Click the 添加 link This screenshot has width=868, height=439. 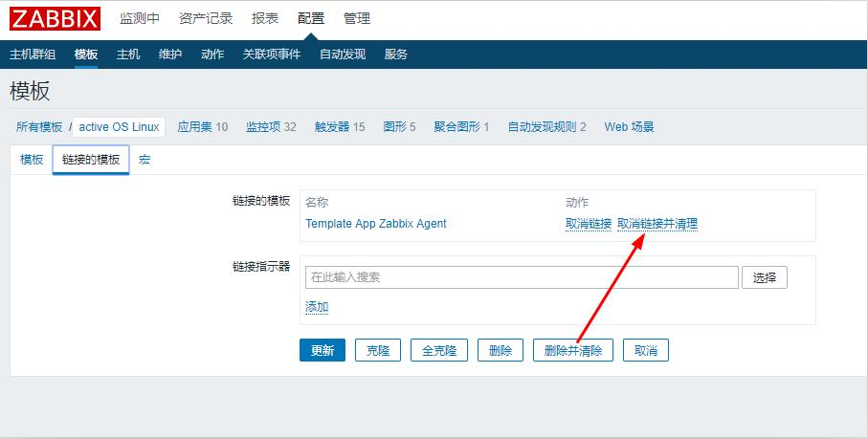(317, 307)
